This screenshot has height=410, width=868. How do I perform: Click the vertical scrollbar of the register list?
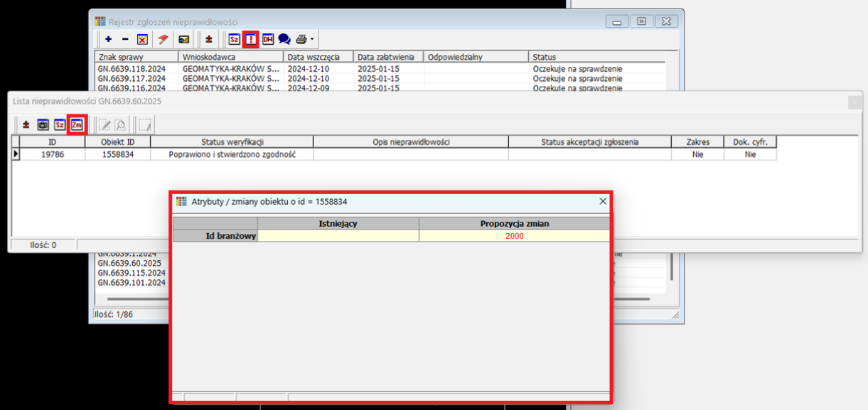672,266
